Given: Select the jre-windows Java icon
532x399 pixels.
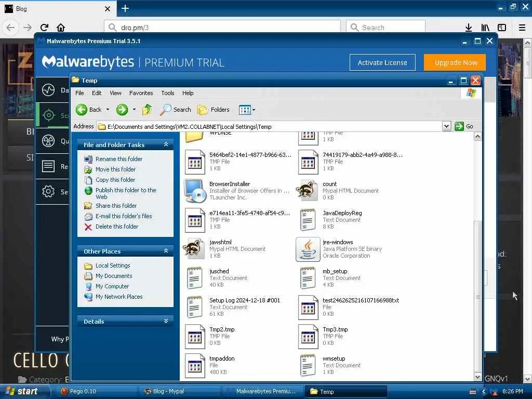Looking at the screenshot, I should (308, 249).
